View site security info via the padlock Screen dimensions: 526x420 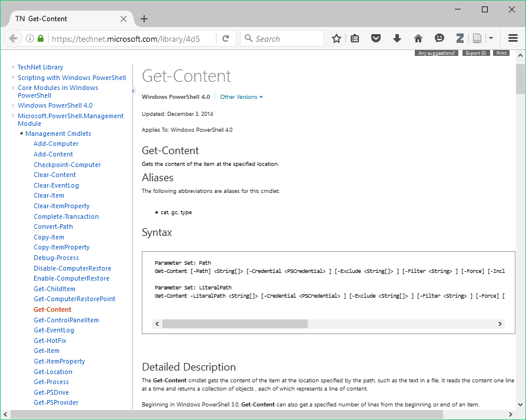coord(39,38)
